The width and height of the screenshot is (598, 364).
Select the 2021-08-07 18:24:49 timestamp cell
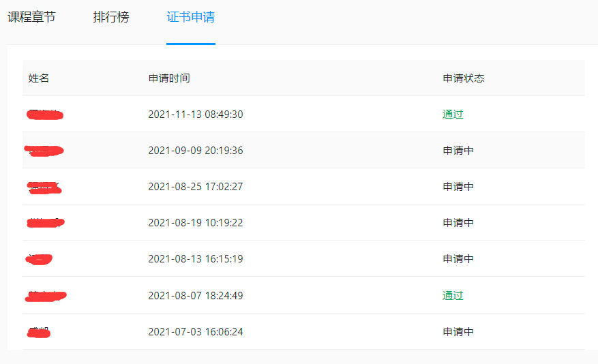tap(196, 295)
